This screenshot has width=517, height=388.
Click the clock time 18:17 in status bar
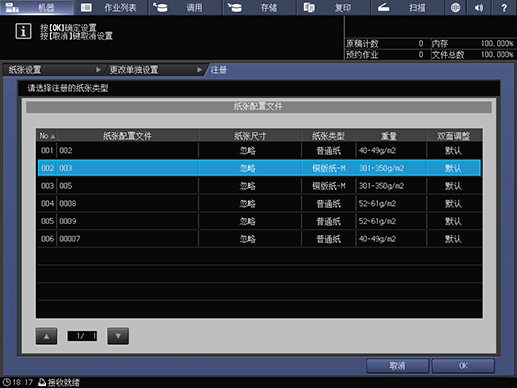tap(18, 382)
